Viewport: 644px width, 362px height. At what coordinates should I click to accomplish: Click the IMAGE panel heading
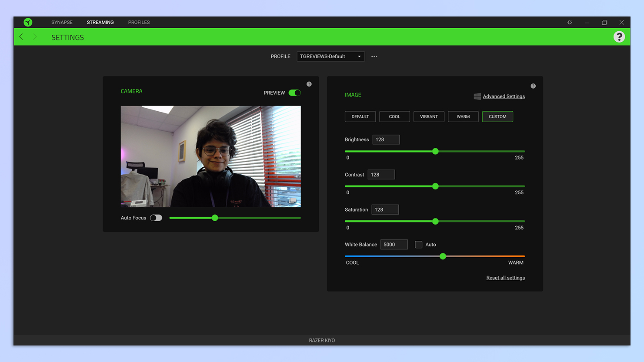(353, 95)
